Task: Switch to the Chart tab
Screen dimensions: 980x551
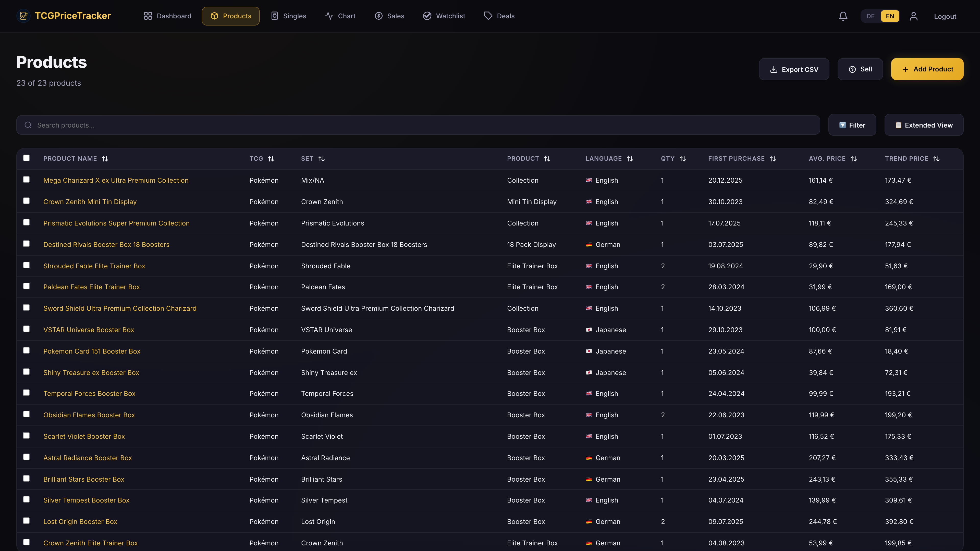Action: tap(340, 16)
